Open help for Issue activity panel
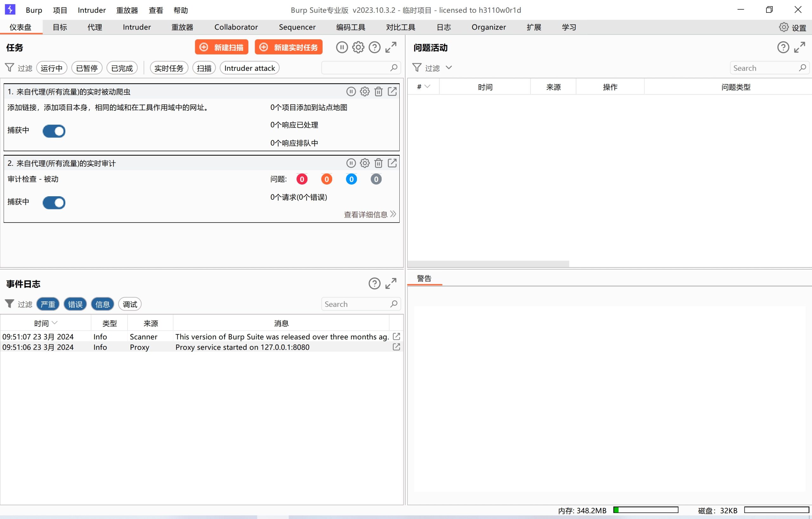The image size is (812, 519). click(x=783, y=47)
